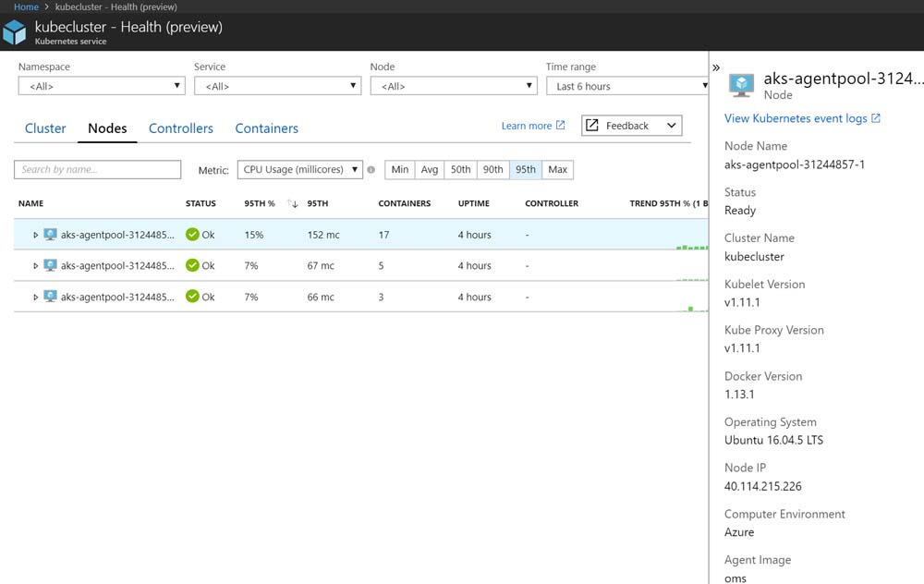This screenshot has height=584, width=924.
Task: Click the node icon in the second row
Action: (x=51, y=266)
